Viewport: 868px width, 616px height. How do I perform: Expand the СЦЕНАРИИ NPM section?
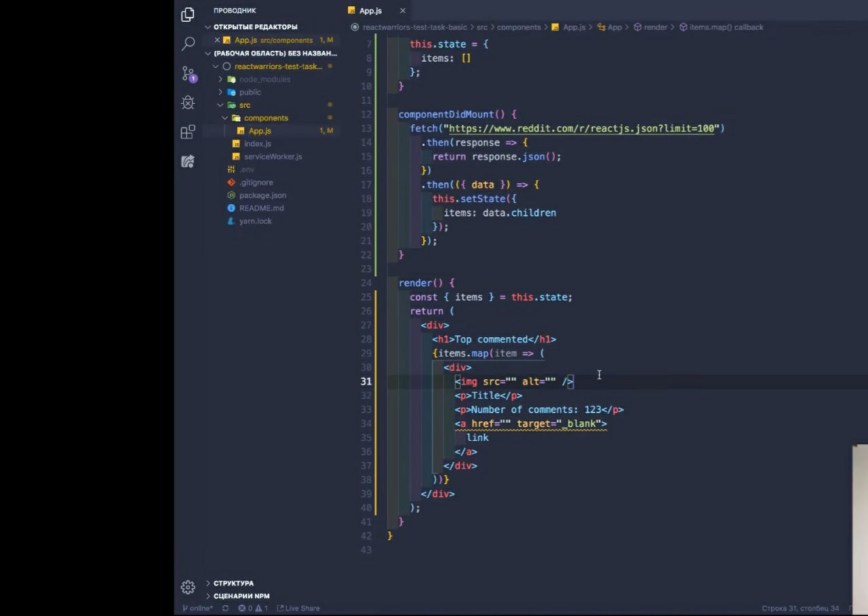(241, 596)
